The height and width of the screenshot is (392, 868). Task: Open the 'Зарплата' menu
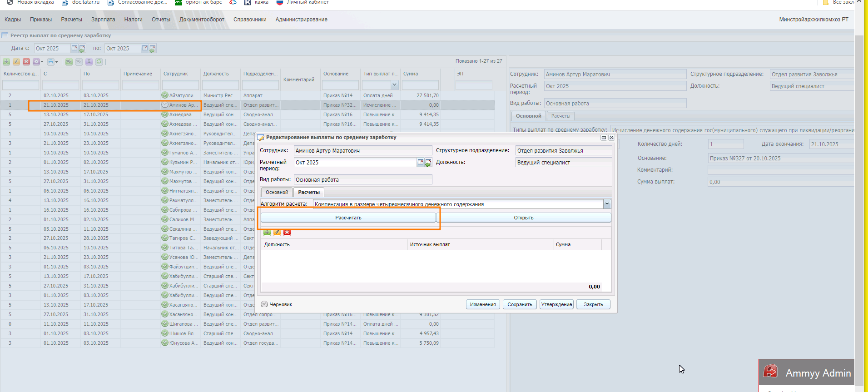click(x=103, y=20)
